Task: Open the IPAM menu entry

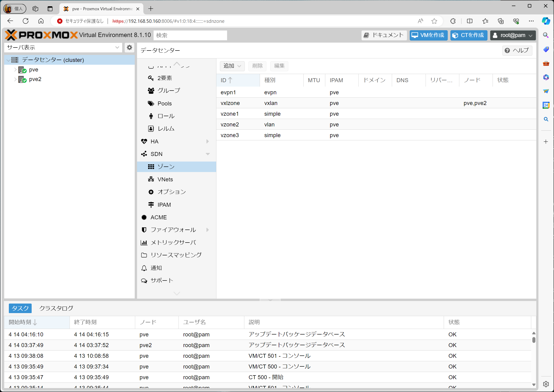Action: tap(164, 205)
